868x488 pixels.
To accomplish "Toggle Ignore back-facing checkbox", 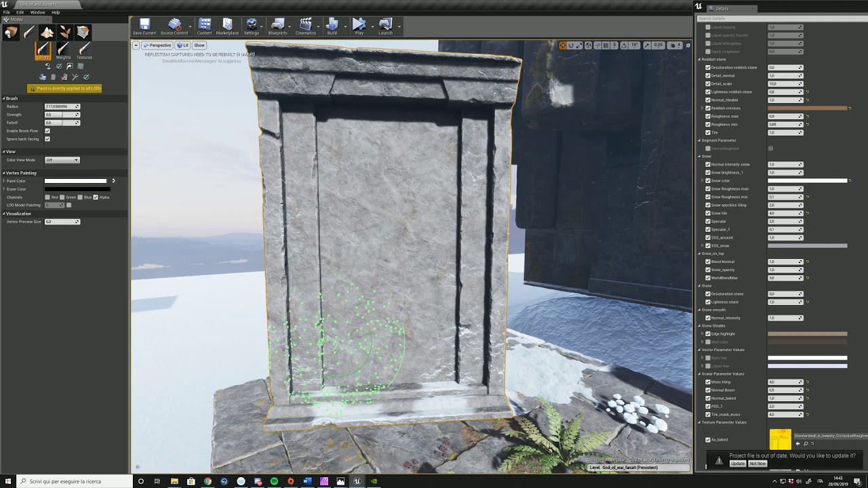I will click(x=47, y=139).
